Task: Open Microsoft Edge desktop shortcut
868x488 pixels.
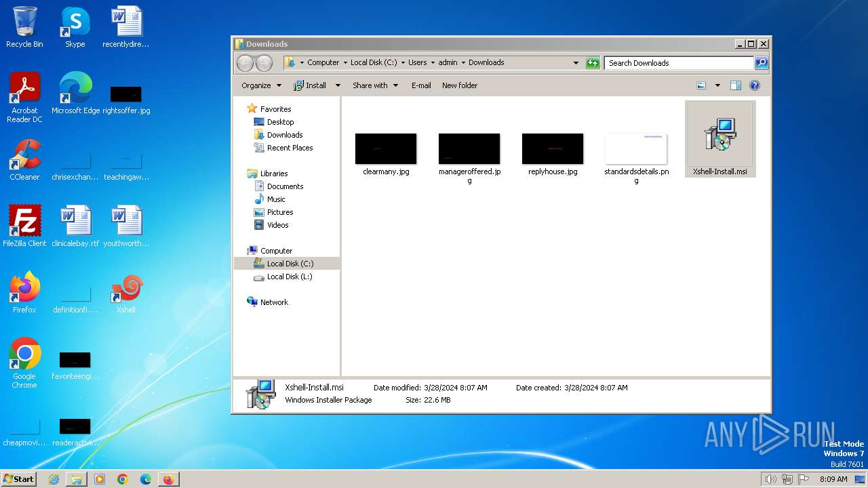Action: [x=75, y=94]
